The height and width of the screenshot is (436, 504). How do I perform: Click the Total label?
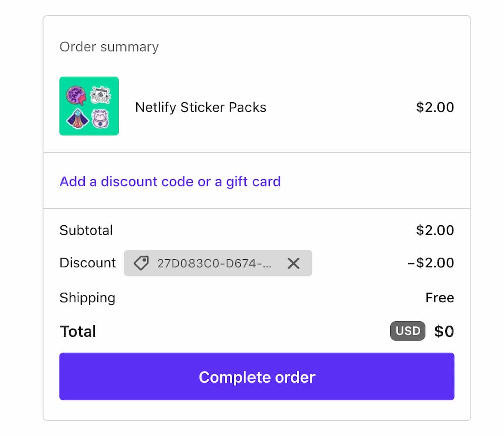[78, 331]
